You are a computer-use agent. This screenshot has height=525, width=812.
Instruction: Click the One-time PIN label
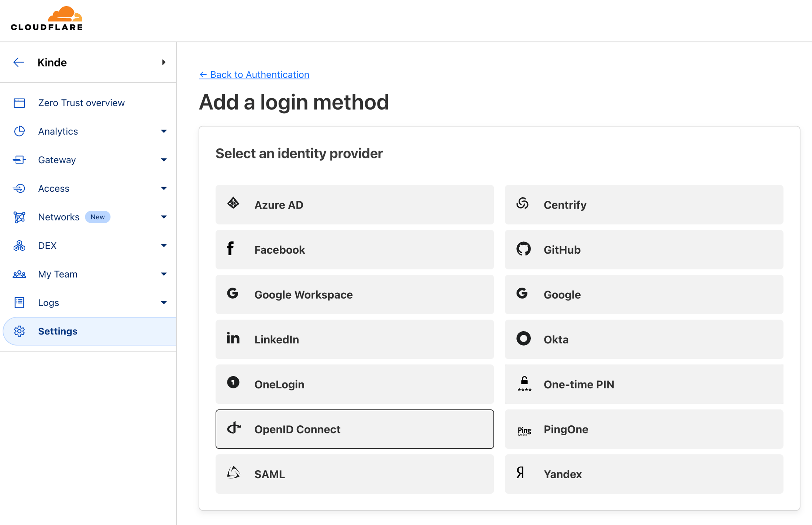579,384
